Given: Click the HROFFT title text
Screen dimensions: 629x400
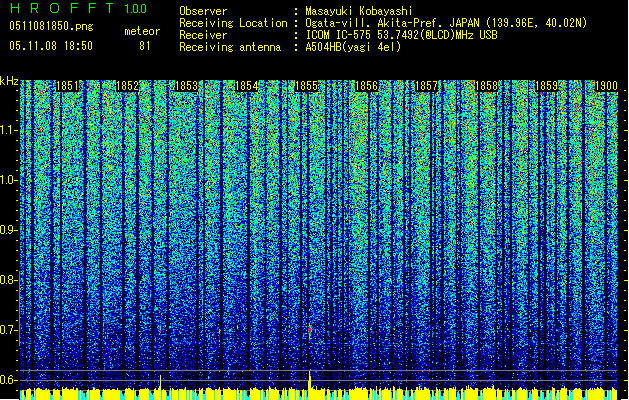Looking at the screenshot, I should click(60, 9).
